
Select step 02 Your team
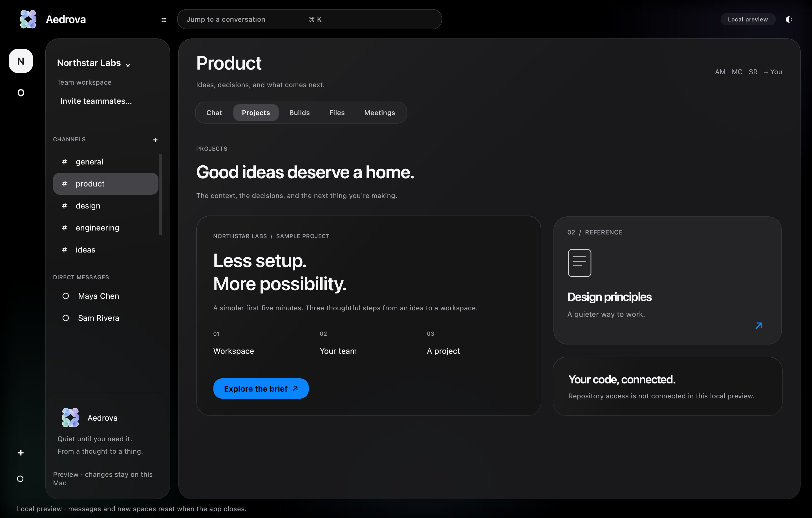click(x=338, y=343)
